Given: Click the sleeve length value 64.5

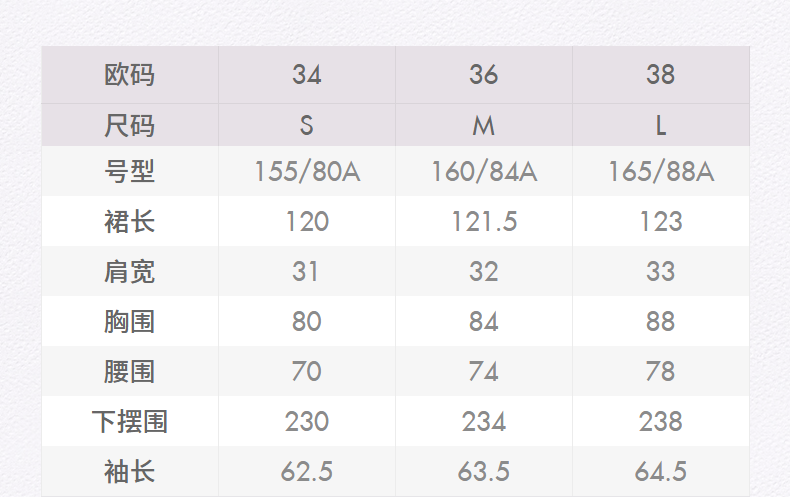Looking at the screenshot, I should [x=661, y=471].
